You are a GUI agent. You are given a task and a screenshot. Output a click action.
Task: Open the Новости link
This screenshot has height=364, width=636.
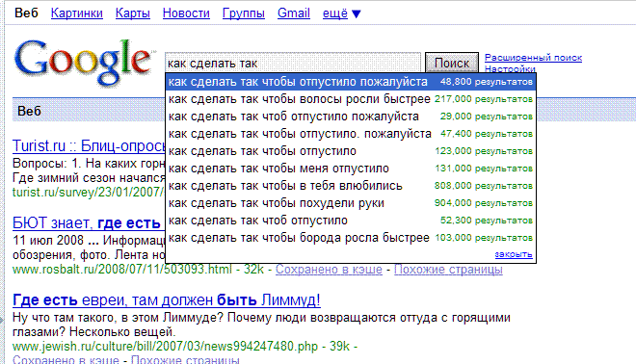tap(186, 13)
